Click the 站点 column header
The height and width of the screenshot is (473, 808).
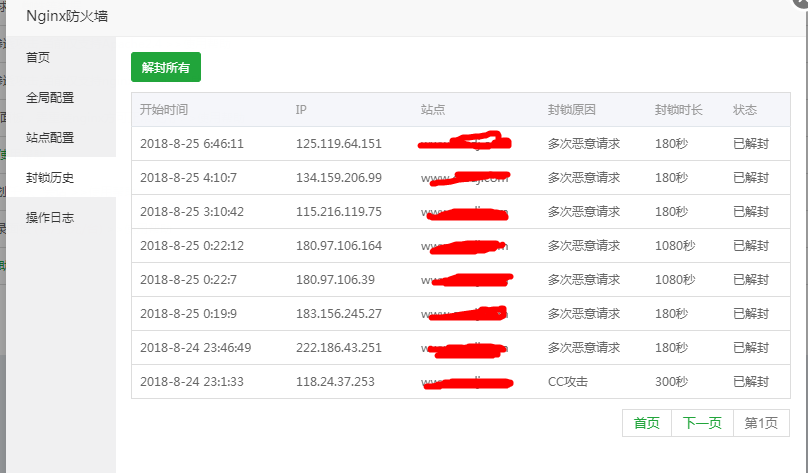coord(433,109)
